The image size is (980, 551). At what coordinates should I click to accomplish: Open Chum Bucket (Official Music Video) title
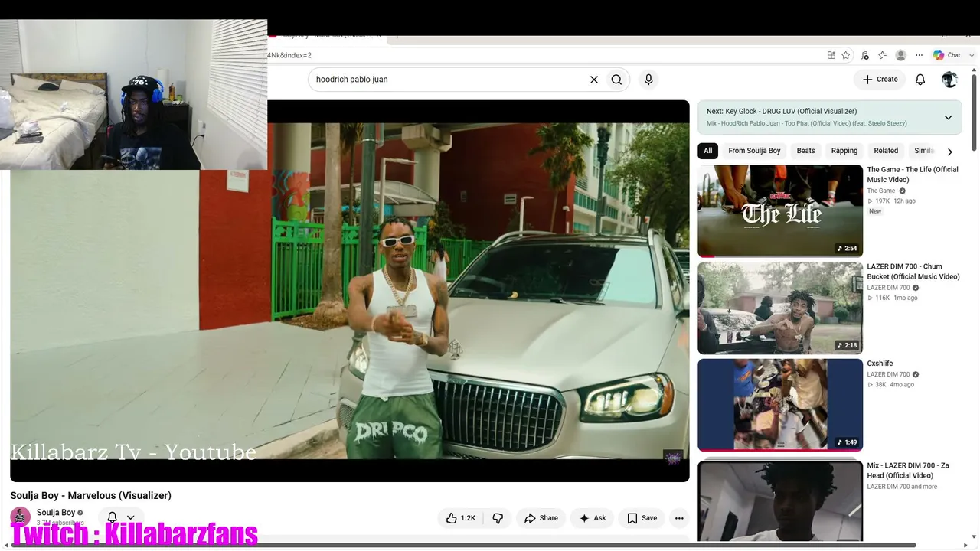(913, 272)
